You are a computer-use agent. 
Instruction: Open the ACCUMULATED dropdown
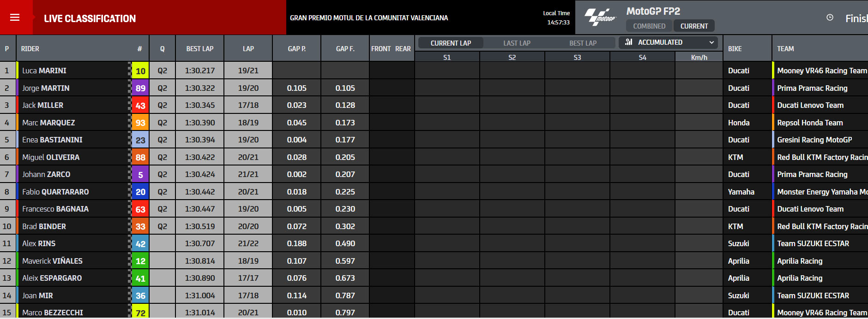[669, 42]
